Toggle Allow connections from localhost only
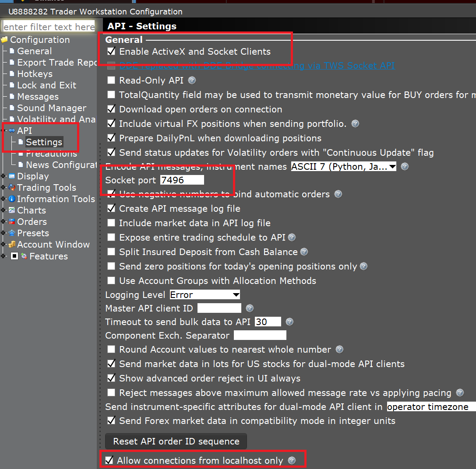Screen dimensions: 476x469 (109, 460)
